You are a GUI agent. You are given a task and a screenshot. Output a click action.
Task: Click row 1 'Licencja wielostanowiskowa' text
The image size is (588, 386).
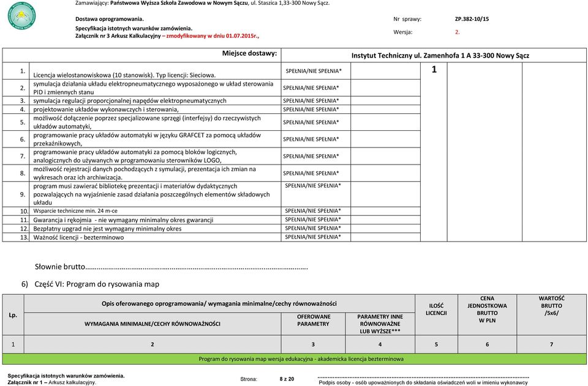click(124, 75)
